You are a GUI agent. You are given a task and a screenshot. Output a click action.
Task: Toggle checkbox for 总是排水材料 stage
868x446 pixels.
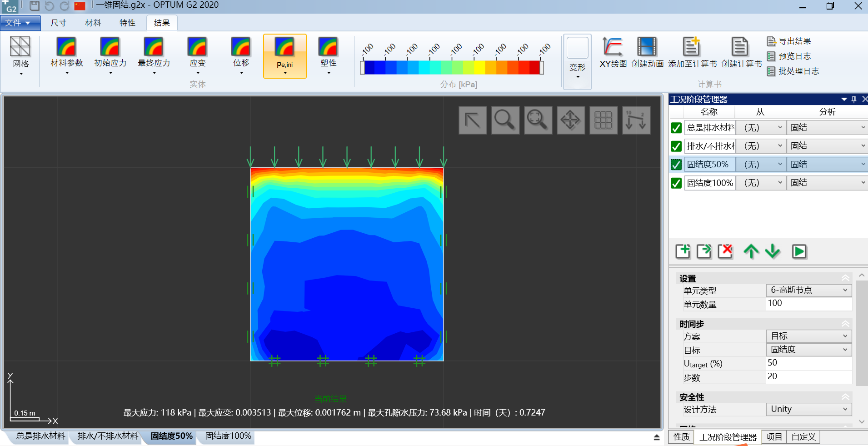click(x=676, y=128)
